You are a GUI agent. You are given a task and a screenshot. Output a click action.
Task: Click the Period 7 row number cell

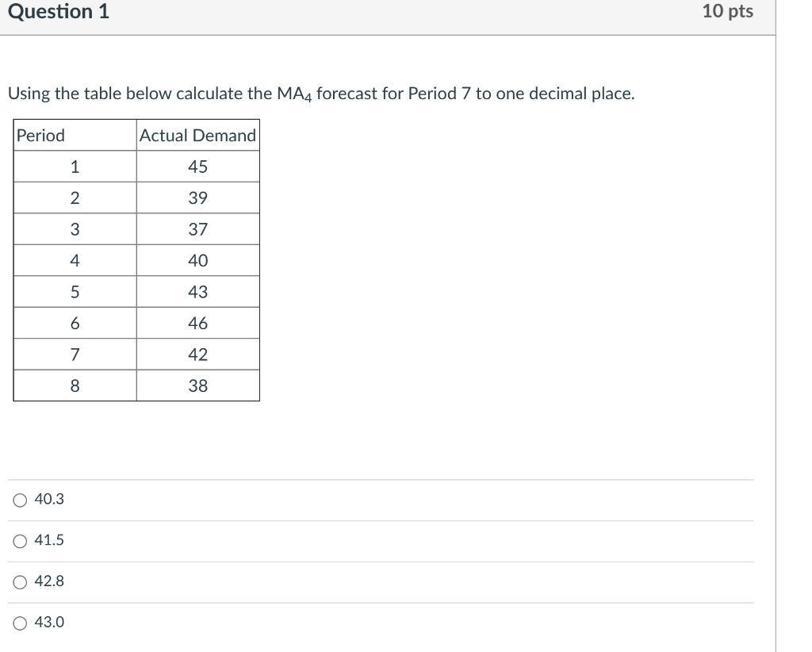point(75,354)
